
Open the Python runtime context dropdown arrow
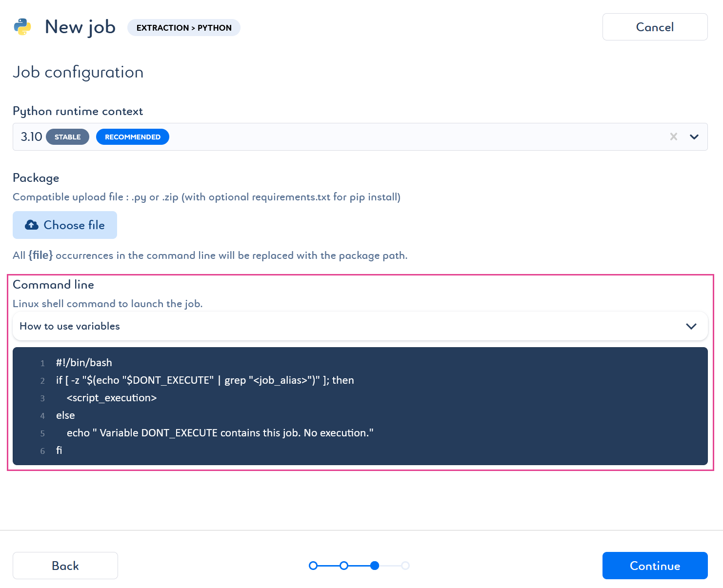tap(694, 137)
